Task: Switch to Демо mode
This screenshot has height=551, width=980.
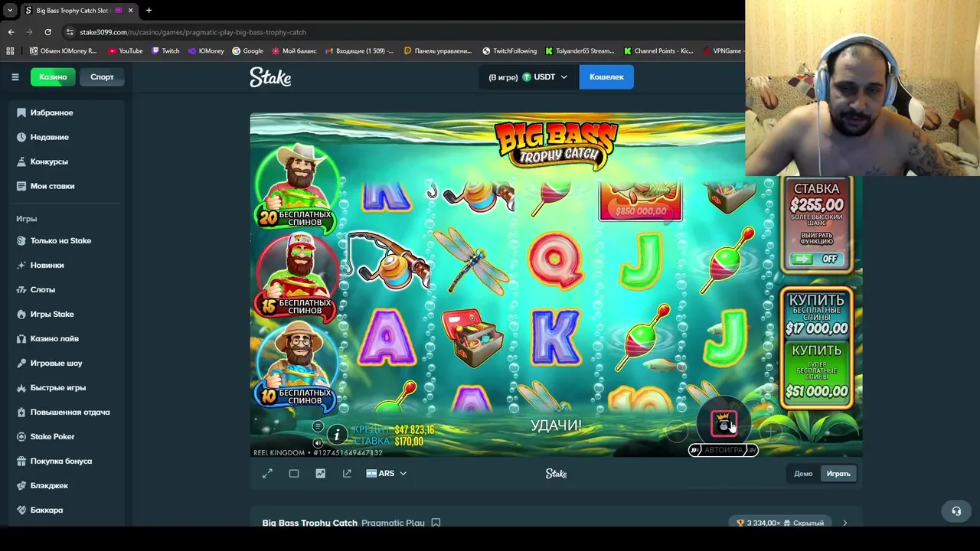Action: pyautogui.click(x=803, y=474)
